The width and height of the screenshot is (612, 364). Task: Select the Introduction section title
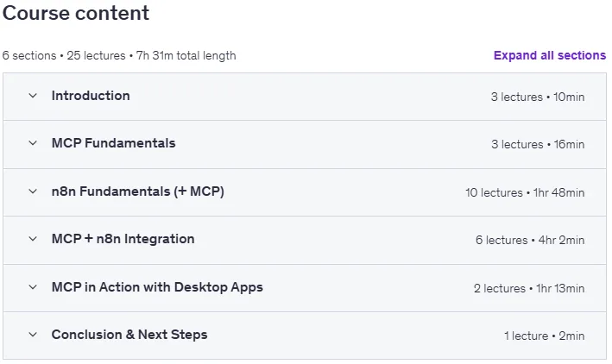tap(91, 96)
